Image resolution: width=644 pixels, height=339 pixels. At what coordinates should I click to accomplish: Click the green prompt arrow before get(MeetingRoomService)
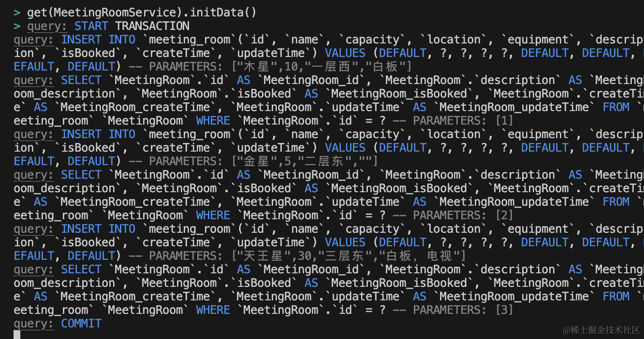[x=17, y=13]
